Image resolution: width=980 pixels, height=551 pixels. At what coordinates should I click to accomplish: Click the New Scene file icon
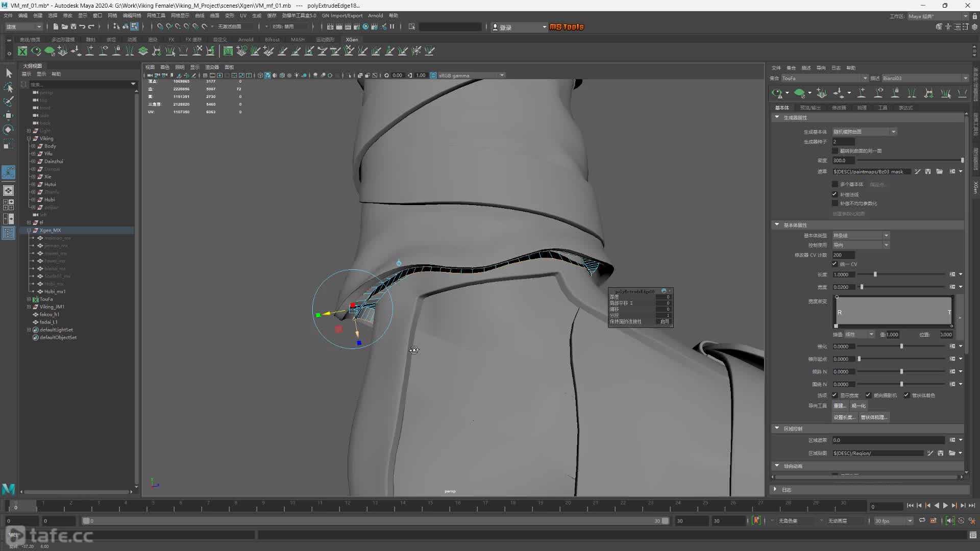(56, 27)
